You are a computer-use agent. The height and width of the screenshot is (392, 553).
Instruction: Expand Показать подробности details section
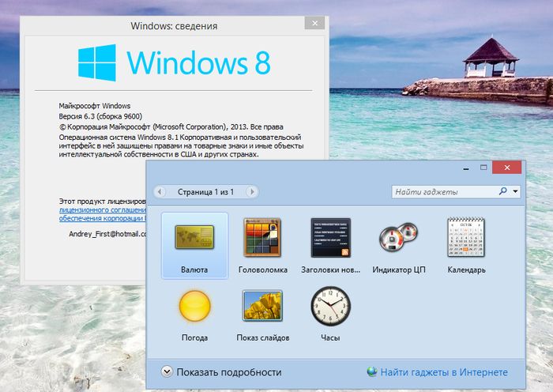[167, 372]
